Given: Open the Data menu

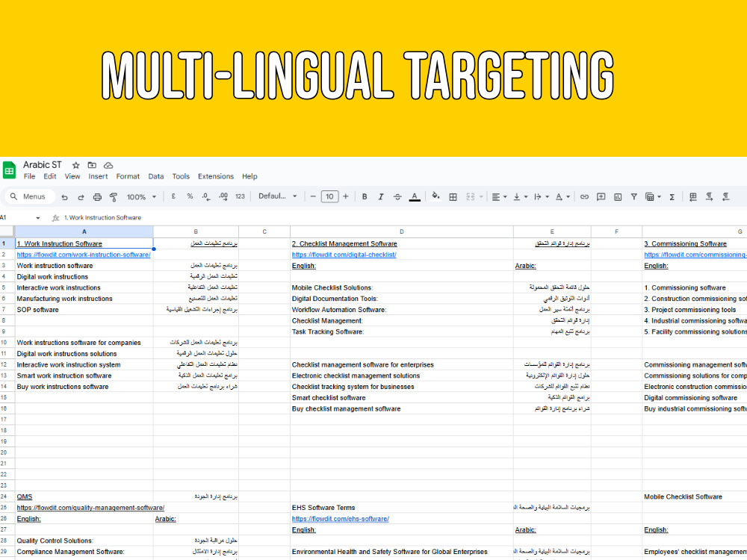Looking at the screenshot, I should (x=156, y=176).
